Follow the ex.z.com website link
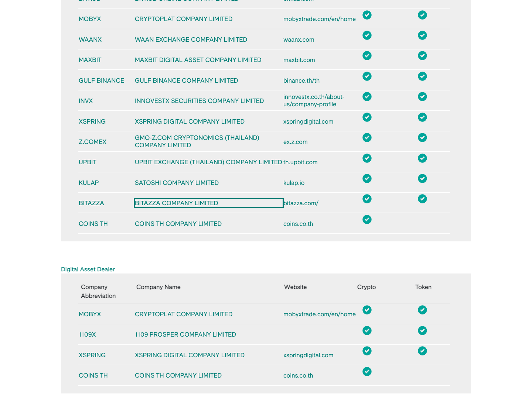Screen dimensions: 532x406 (295, 142)
